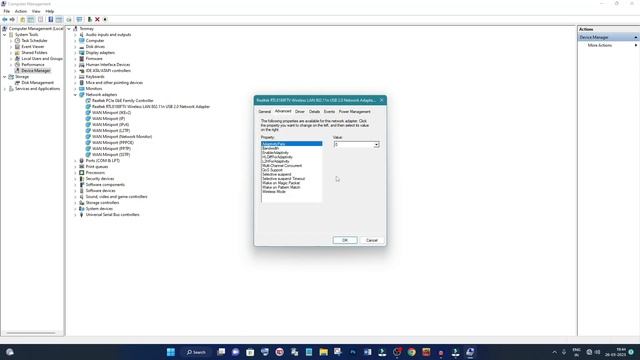Select the Wake on Magic Packet property
640x360 pixels.
[281, 183]
